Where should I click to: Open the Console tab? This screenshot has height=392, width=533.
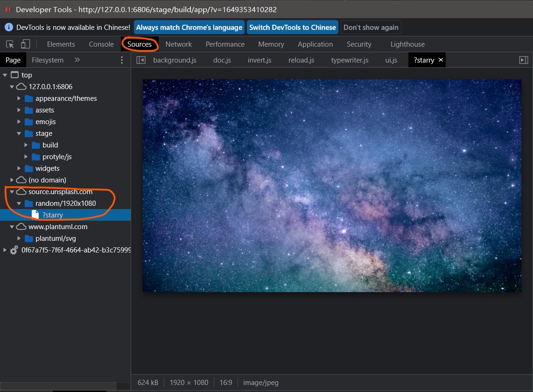(x=101, y=44)
